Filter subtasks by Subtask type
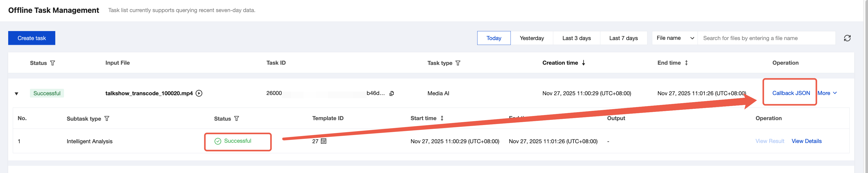Viewport: 868px width, 173px height. (x=107, y=119)
